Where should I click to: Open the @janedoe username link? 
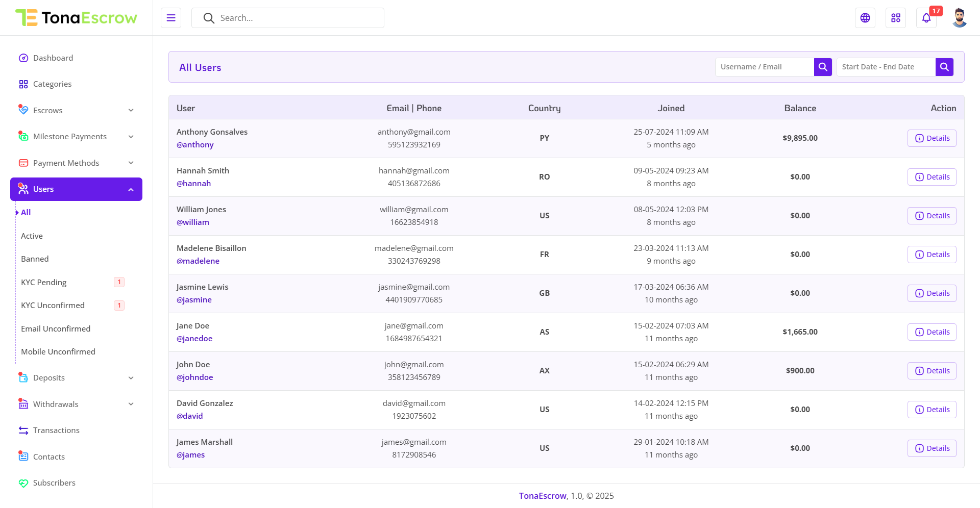[x=194, y=339]
